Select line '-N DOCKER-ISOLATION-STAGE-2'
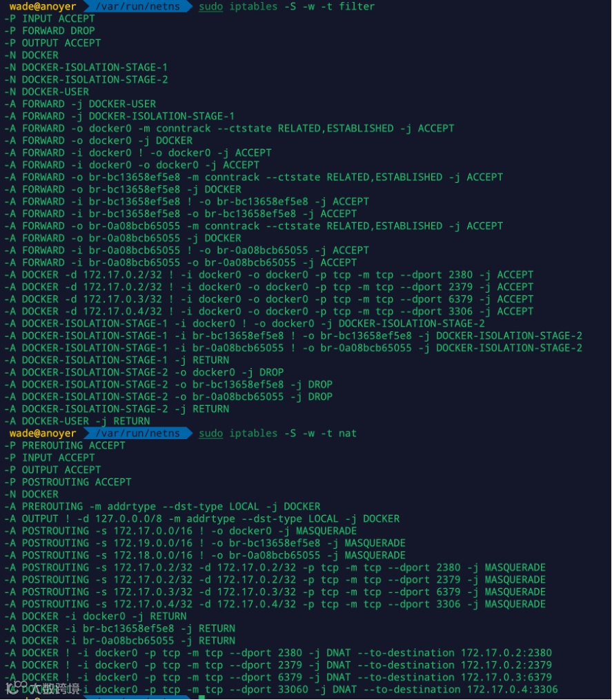 click(86, 79)
